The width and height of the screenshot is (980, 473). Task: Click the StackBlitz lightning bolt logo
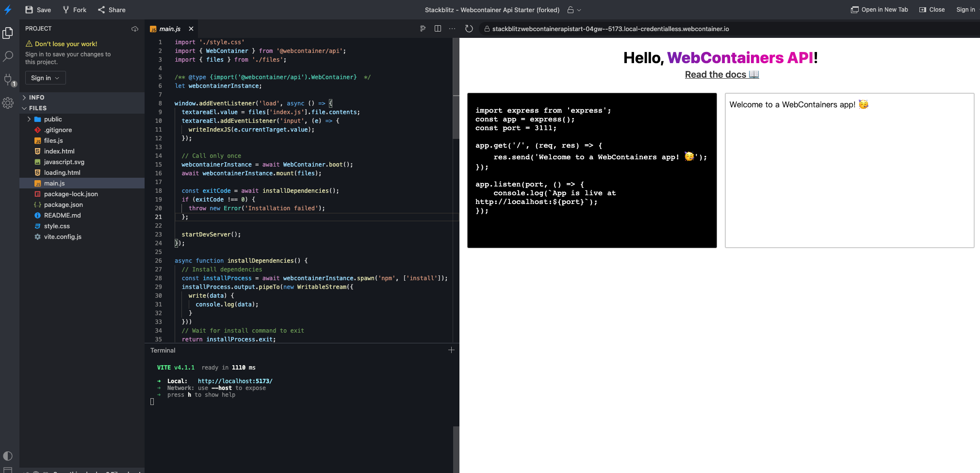tap(8, 10)
